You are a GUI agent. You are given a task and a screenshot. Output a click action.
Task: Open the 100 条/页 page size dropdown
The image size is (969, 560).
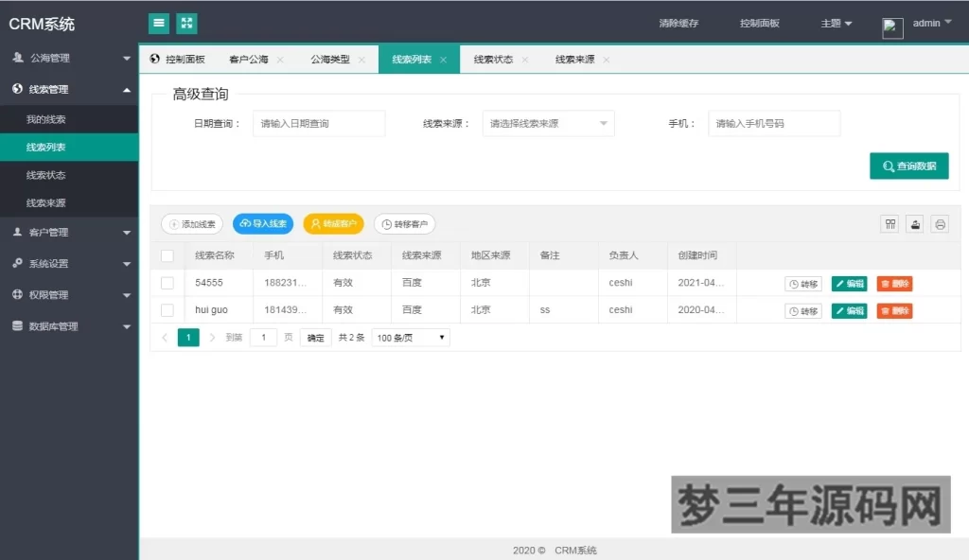pyautogui.click(x=411, y=338)
